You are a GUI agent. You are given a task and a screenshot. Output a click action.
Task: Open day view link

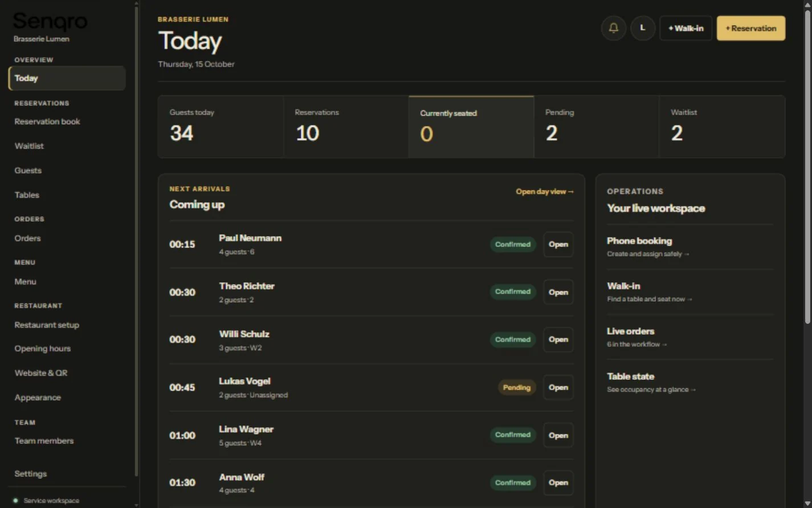pyautogui.click(x=545, y=192)
